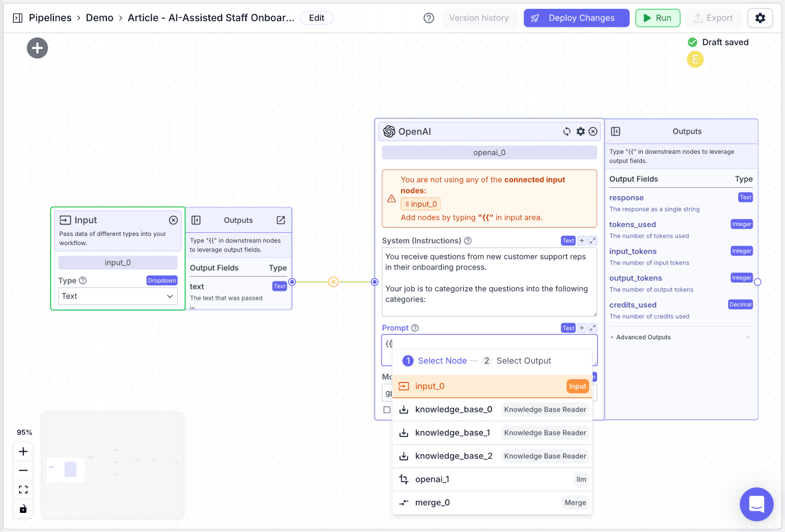
Task: Delete the edge between input and OpenAI
Action: point(333,282)
